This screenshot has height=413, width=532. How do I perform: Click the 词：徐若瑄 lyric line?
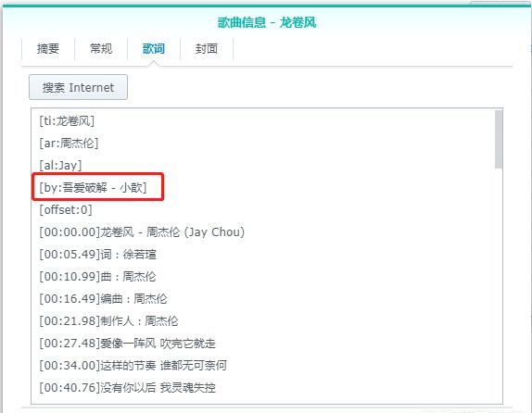pos(97,255)
